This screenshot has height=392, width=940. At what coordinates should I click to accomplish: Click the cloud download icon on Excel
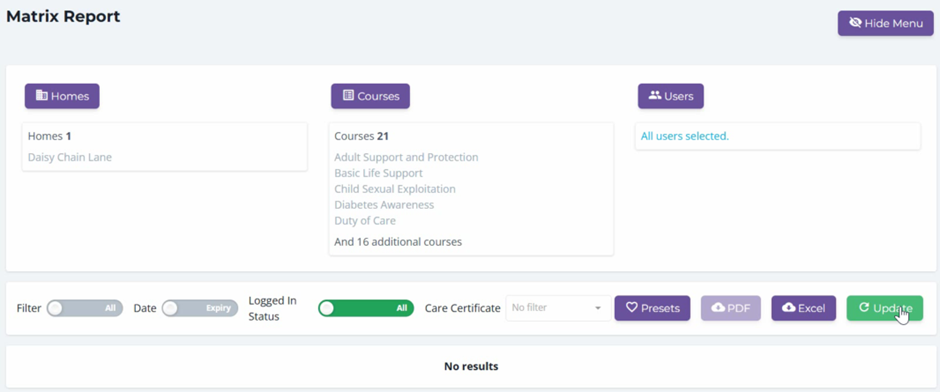pos(789,307)
